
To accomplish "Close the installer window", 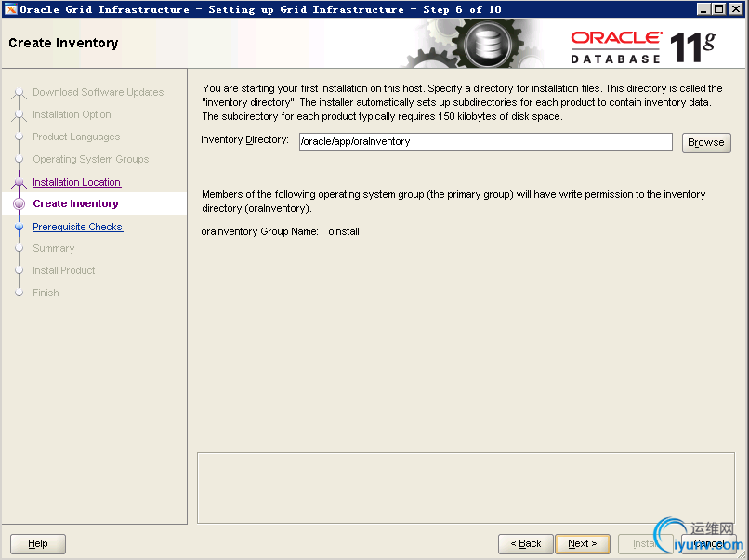I will (x=736, y=9).
